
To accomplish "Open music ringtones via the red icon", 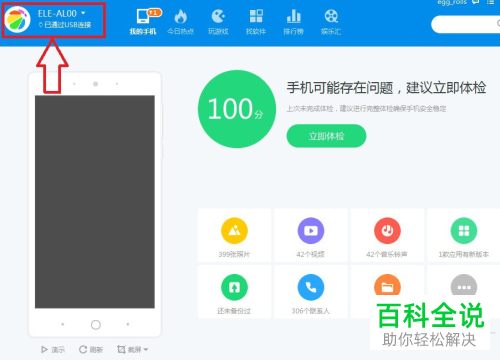I will coord(387,230).
